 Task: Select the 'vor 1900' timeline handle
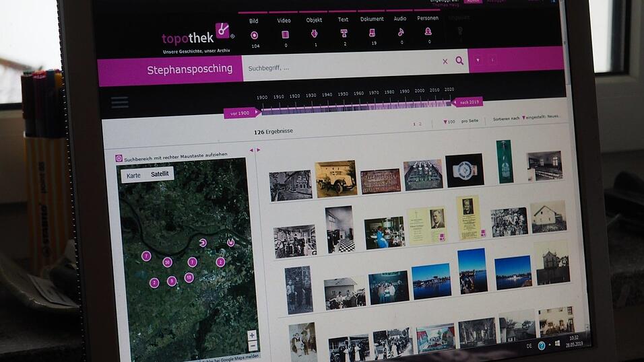point(241,113)
